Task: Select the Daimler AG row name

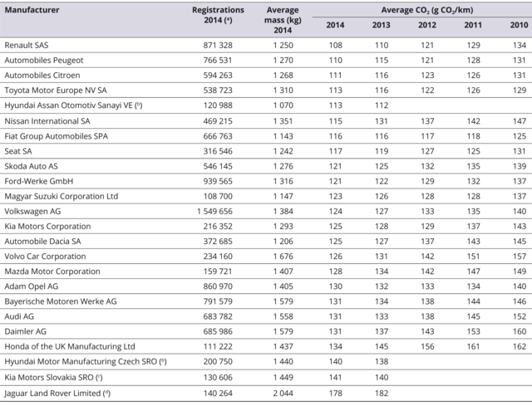Action: click(x=25, y=331)
